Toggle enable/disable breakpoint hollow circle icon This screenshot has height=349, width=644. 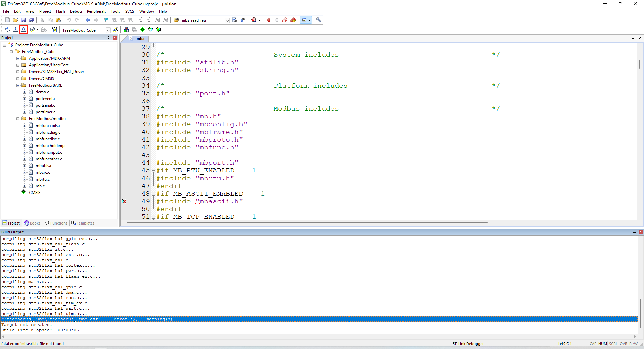(x=277, y=20)
